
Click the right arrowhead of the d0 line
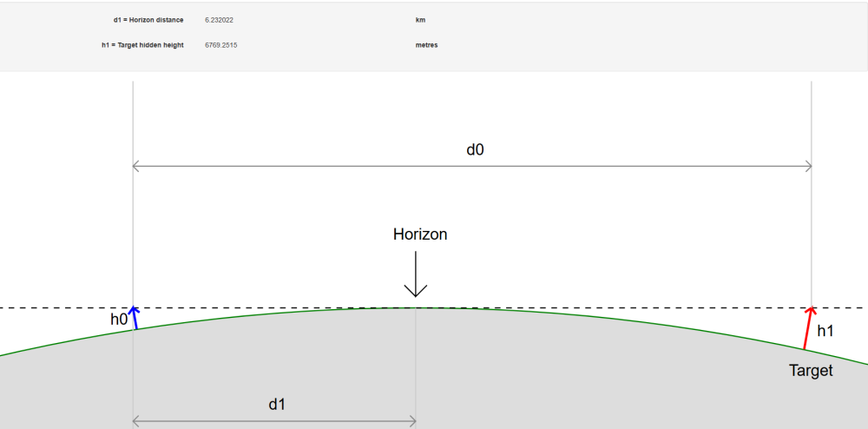(x=807, y=166)
